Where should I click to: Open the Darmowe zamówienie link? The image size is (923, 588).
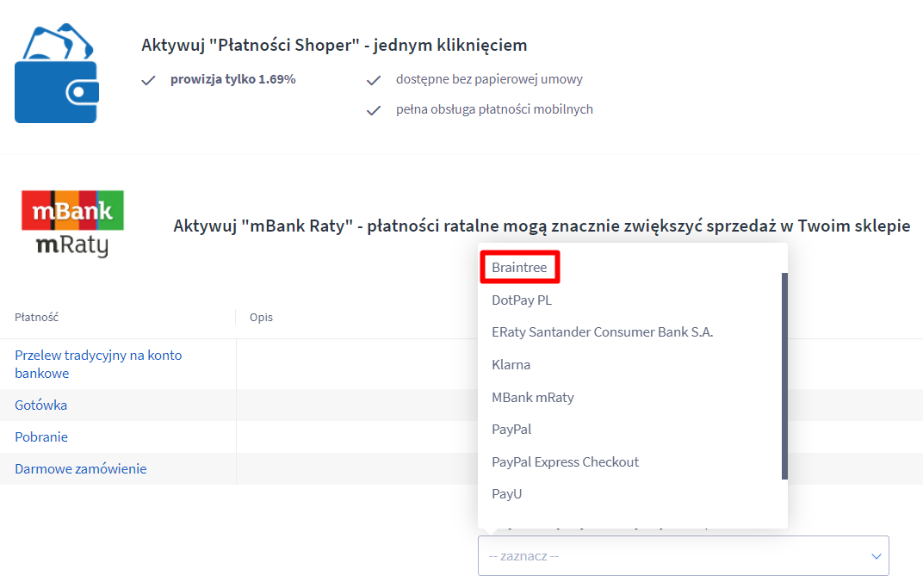click(x=81, y=468)
